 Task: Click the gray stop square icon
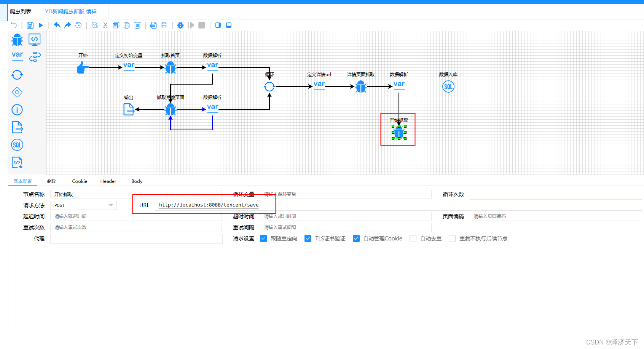tap(202, 25)
